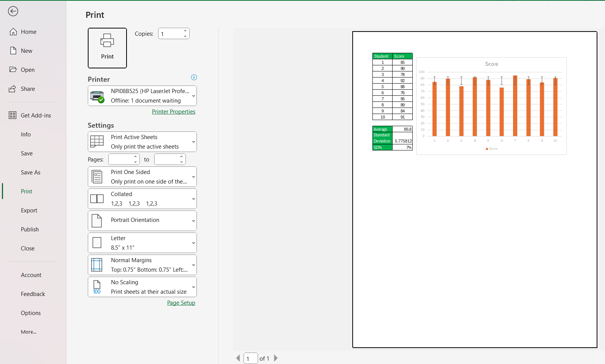Click the big Print printer button
605x364 pixels.
pyautogui.click(x=107, y=48)
